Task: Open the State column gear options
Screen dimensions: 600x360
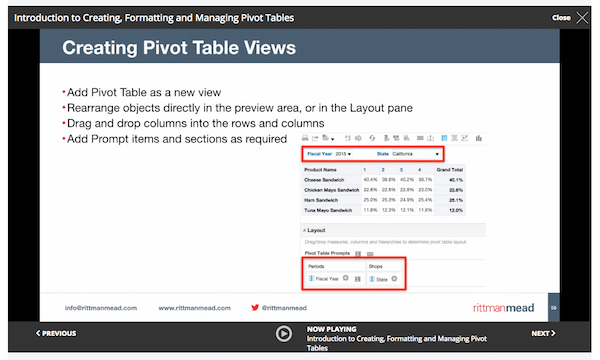Action: click(x=394, y=279)
